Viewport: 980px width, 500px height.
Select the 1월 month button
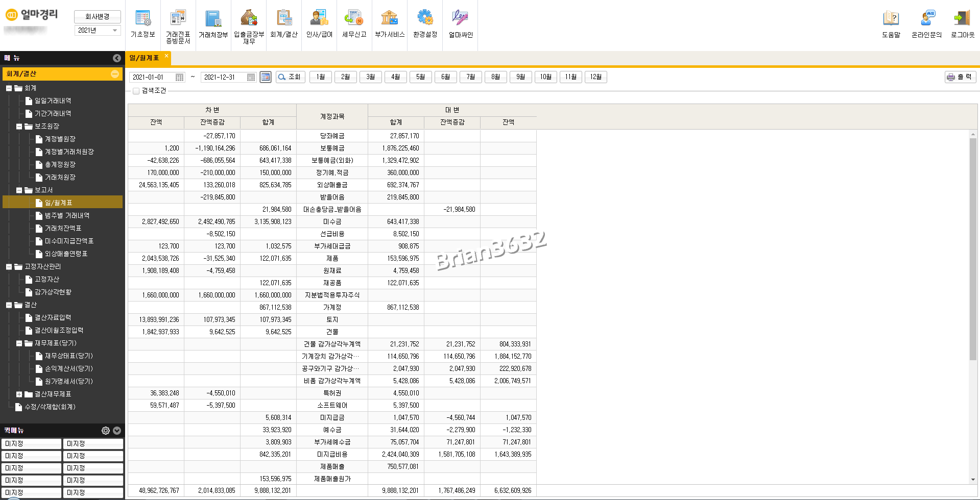[321, 77]
